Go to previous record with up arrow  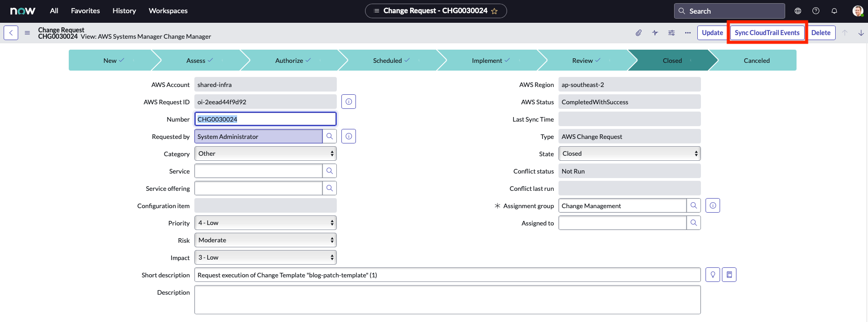coord(845,33)
